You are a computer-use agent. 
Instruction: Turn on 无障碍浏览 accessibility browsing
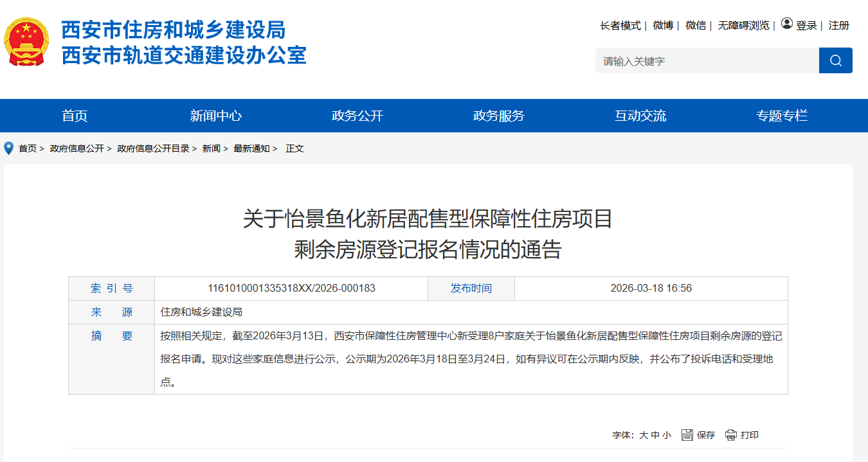743,26
